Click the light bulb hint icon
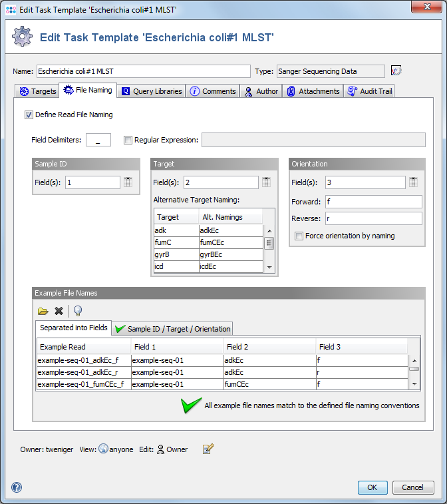This screenshot has width=447, height=504. tap(78, 311)
